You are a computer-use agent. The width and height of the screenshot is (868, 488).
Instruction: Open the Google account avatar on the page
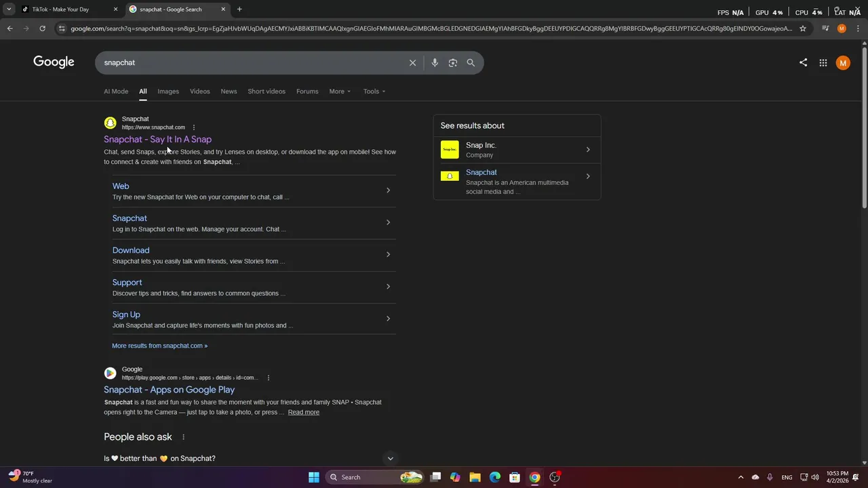pyautogui.click(x=843, y=62)
